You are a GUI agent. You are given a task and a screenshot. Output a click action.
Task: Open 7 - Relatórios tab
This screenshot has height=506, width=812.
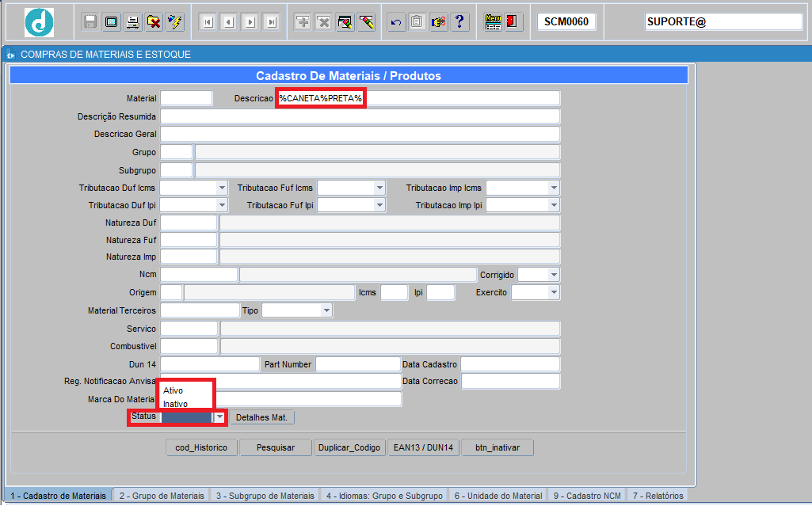(x=658, y=496)
